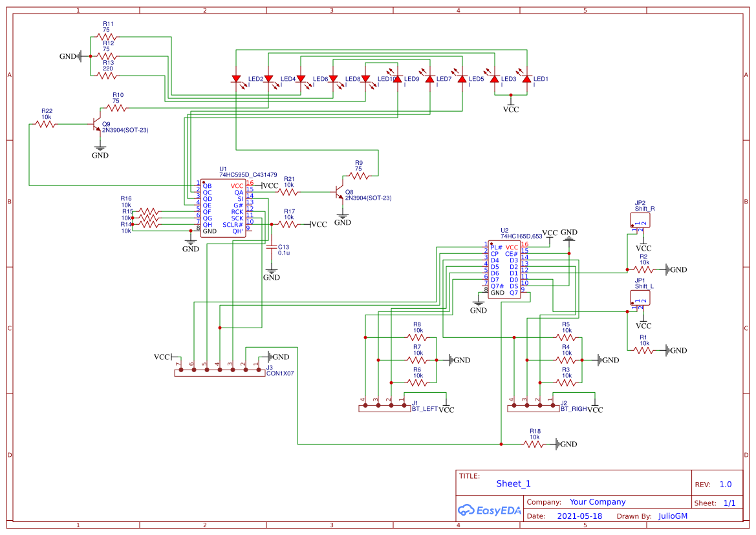The height and width of the screenshot is (535, 756).
Task: Click the 'Shift_L' jumper label
Action: click(x=644, y=286)
